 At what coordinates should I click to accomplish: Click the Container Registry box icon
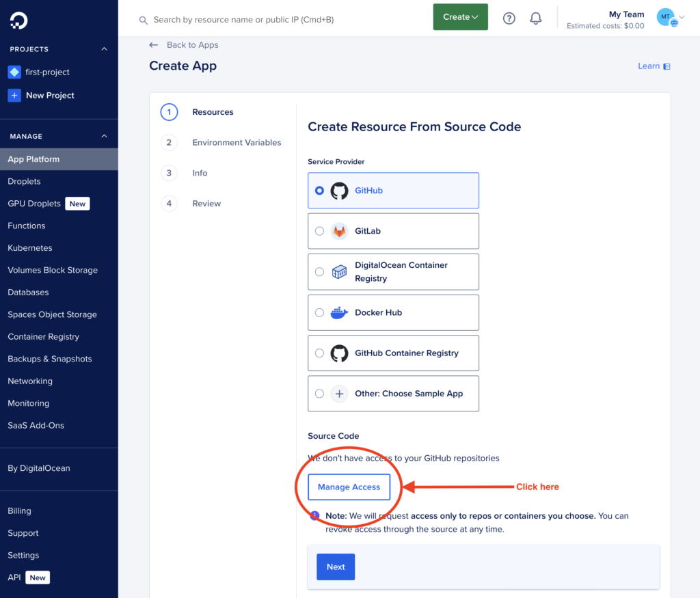tap(339, 272)
